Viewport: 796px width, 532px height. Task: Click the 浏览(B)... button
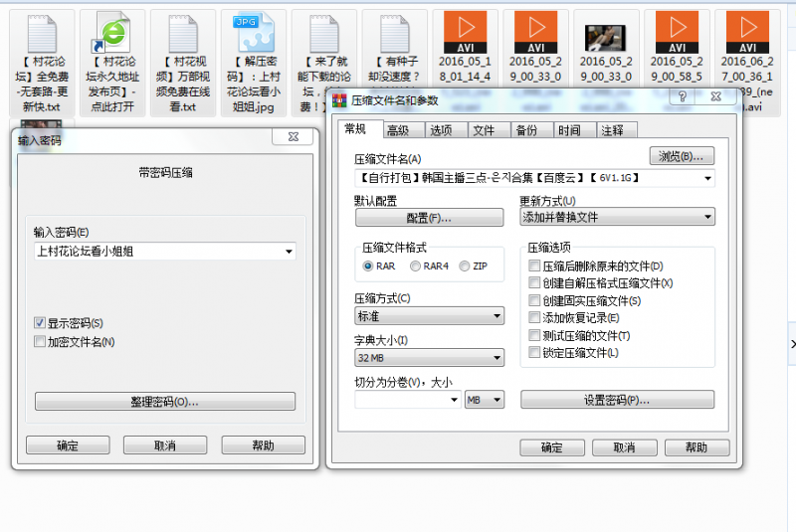683,156
